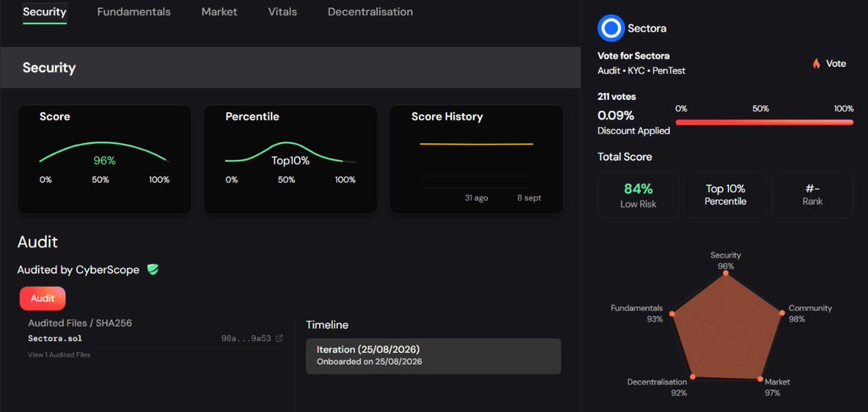The height and width of the screenshot is (412, 868).
Task: Click the Total Score heading
Action: pos(625,156)
